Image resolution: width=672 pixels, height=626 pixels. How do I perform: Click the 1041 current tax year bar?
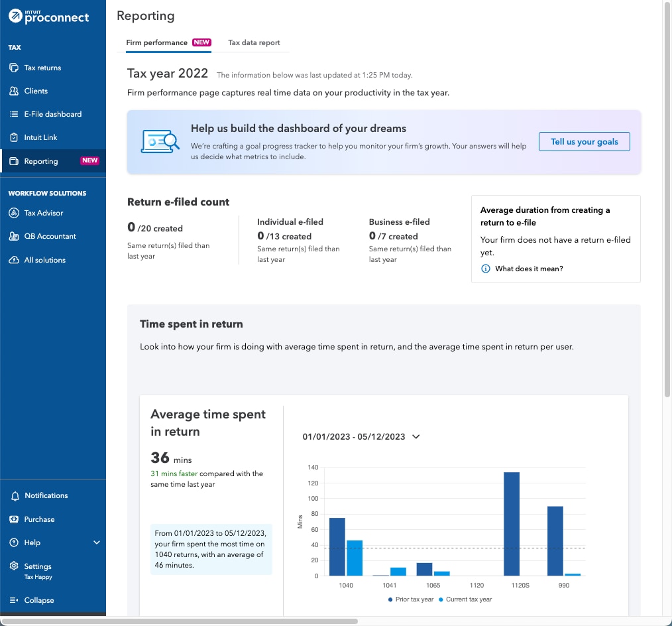(x=398, y=572)
